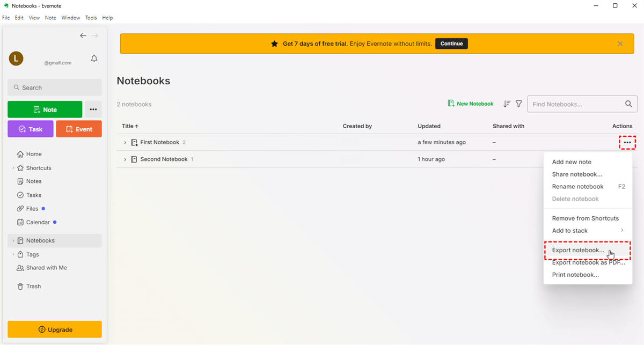
Task: Open the Help menu
Action: (x=107, y=18)
